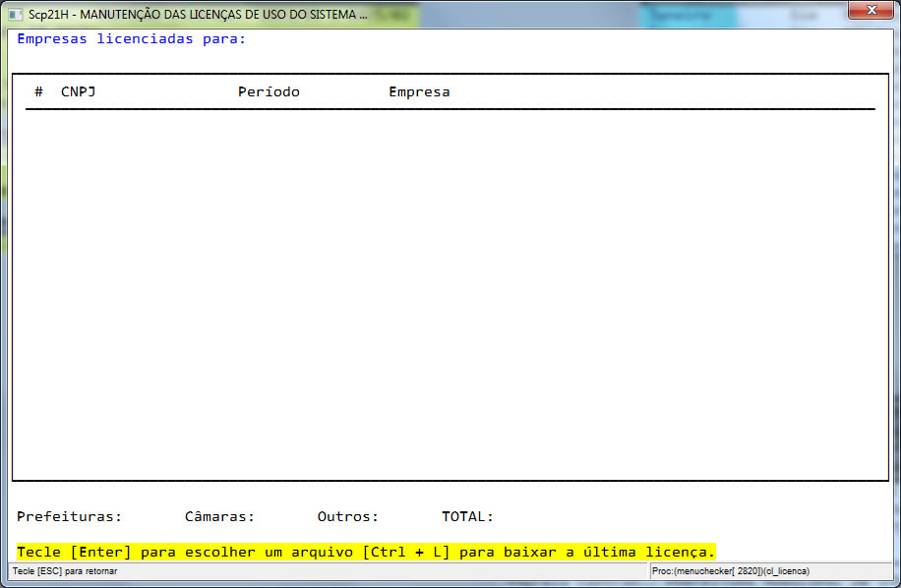
Task: Click the Scp21H window icon in title bar
Action: pos(16,15)
